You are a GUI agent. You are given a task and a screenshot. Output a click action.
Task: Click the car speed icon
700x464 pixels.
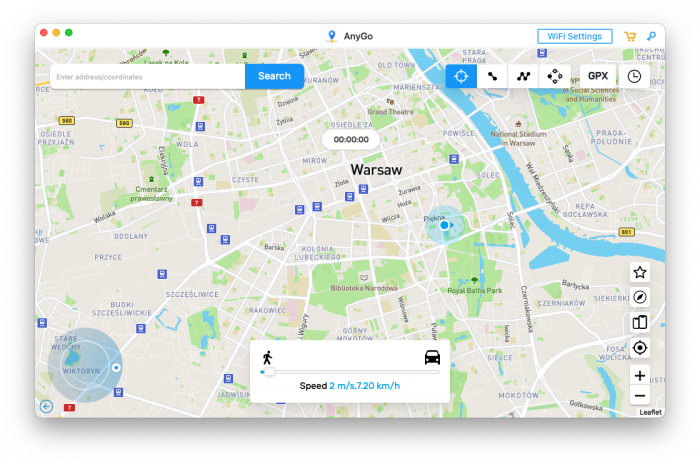(432, 357)
